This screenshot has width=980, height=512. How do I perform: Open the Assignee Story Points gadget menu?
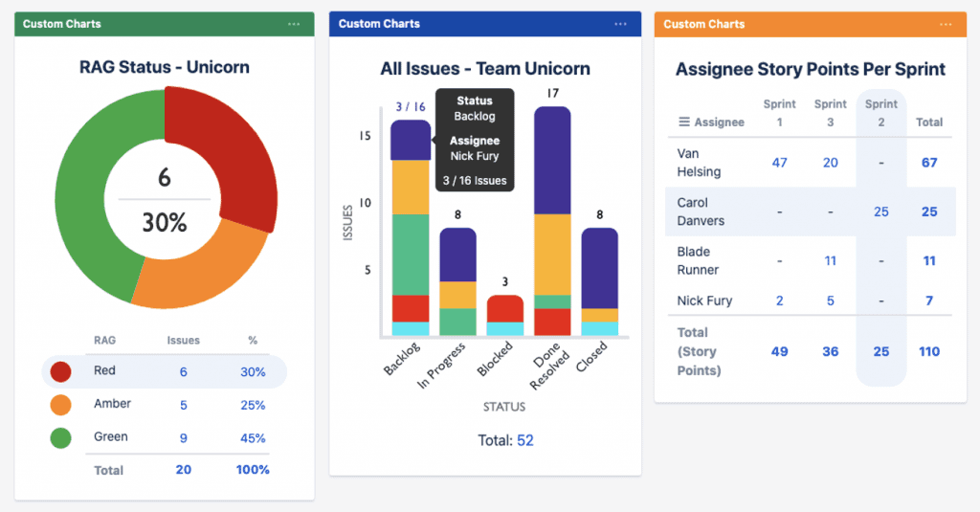[946, 24]
